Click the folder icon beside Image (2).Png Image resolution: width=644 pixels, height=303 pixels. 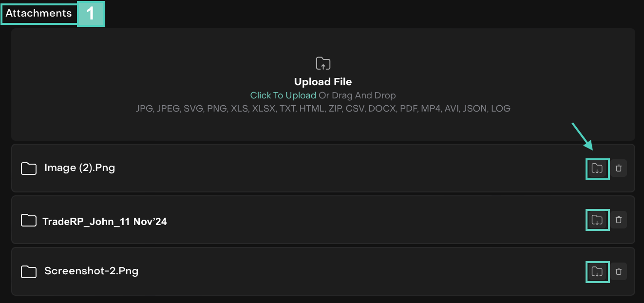(x=29, y=169)
